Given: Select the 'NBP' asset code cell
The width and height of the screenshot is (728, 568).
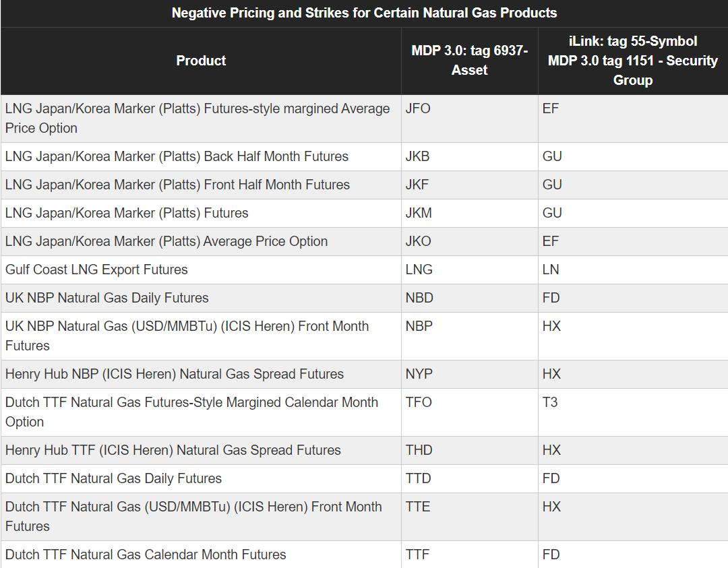Looking at the screenshot, I should [419, 326].
